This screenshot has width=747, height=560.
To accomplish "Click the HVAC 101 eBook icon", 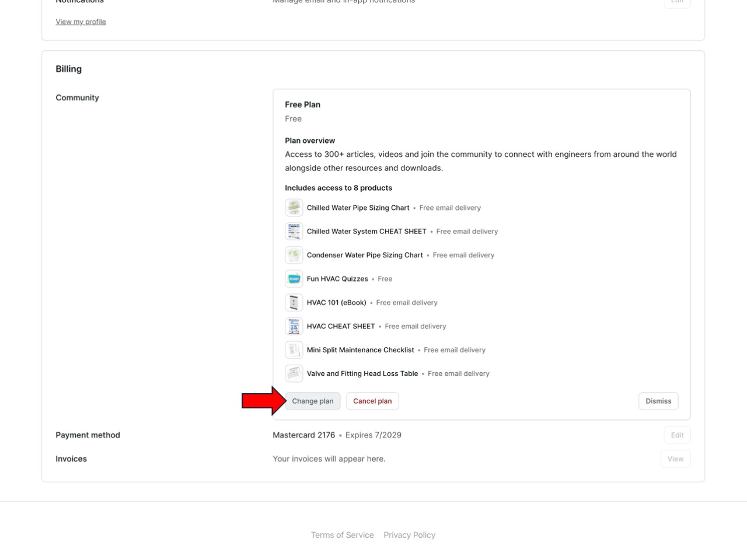I will [294, 303].
